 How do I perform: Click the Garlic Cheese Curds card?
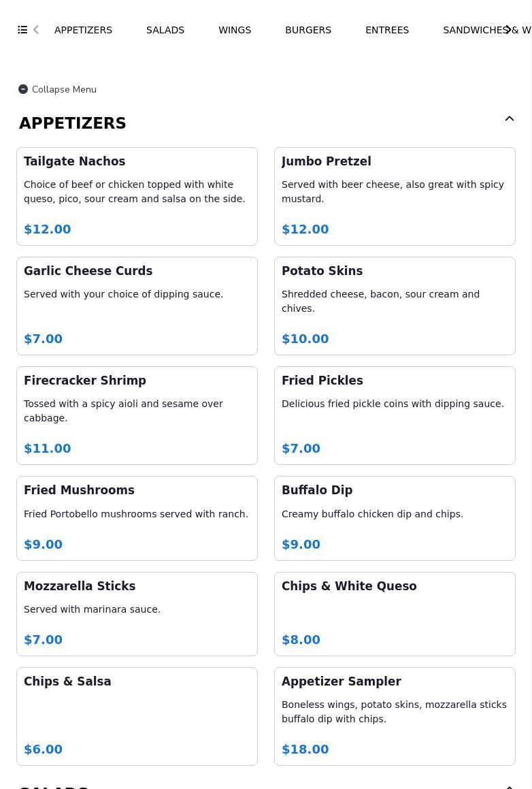coord(137,306)
